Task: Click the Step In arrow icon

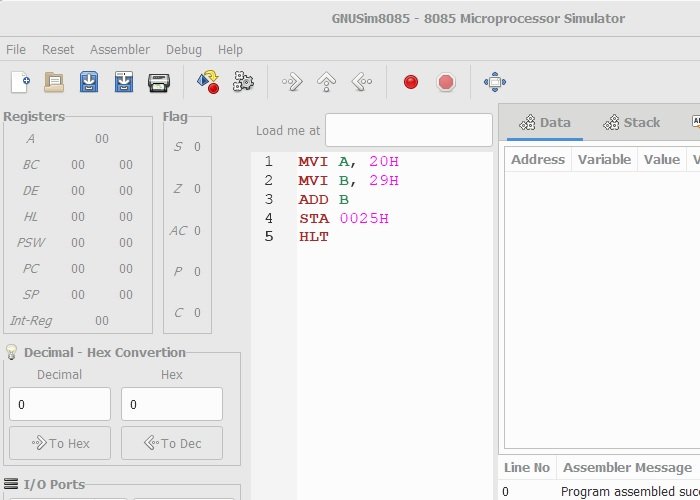Action: click(x=292, y=82)
